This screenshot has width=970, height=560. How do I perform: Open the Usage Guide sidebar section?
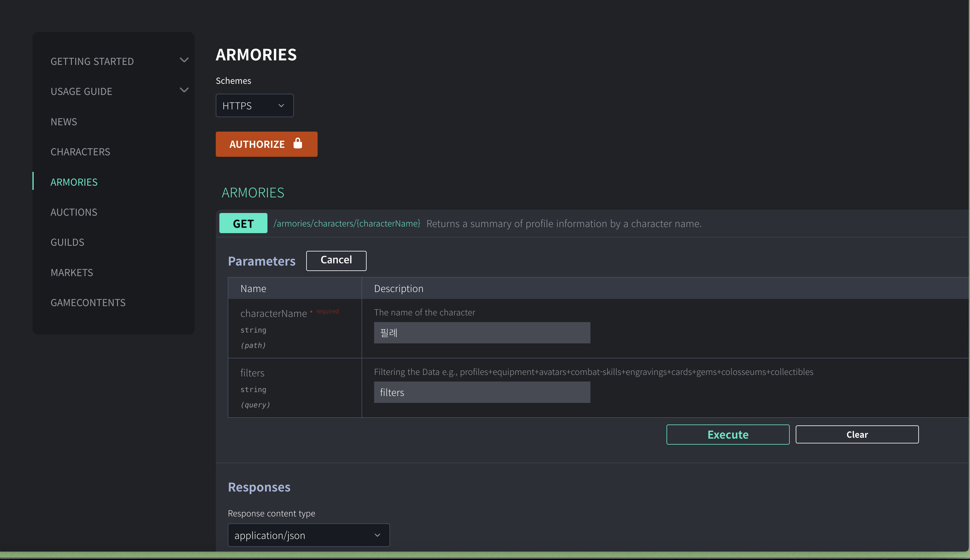click(81, 92)
